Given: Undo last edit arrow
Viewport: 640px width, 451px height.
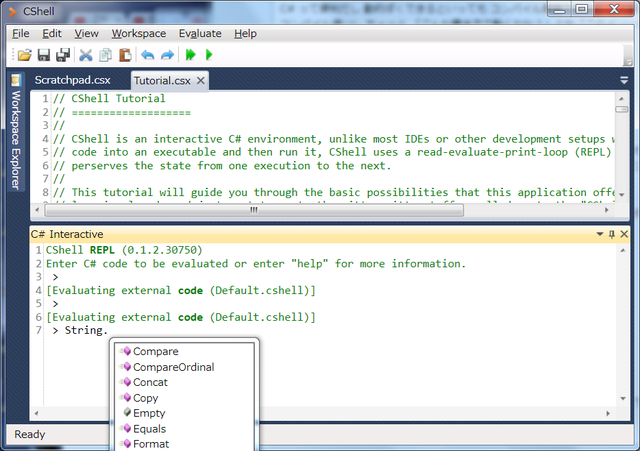Looking at the screenshot, I should (x=148, y=55).
